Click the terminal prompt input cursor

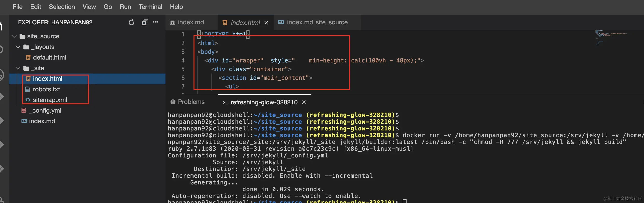click(405, 201)
